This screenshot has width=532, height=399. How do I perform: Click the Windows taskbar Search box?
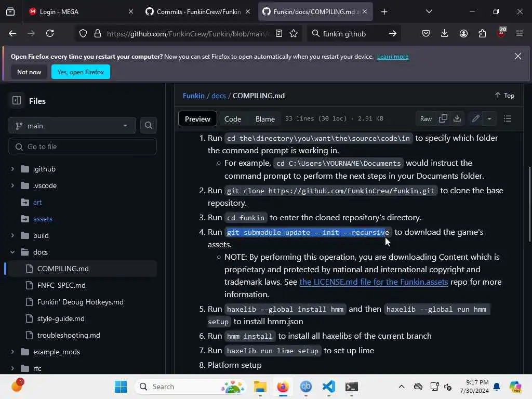pyautogui.click(x=190, y=387)
